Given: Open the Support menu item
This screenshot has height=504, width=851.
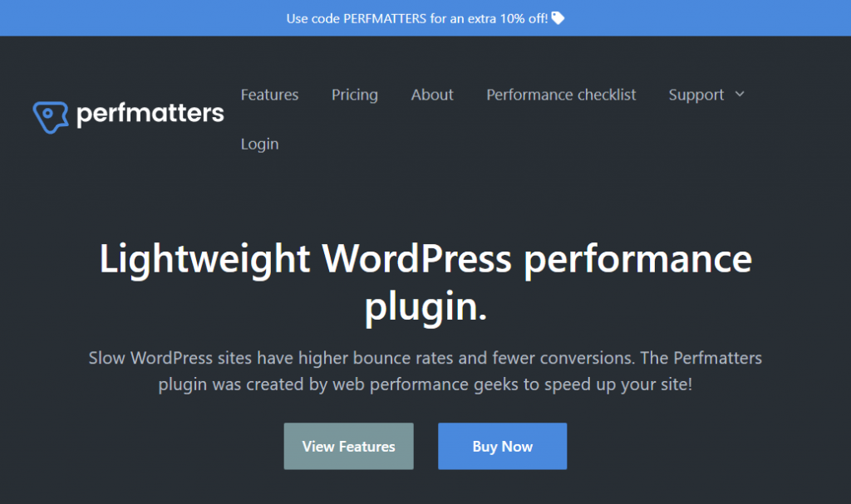Looking at the screenshot, I should point(696,95).
